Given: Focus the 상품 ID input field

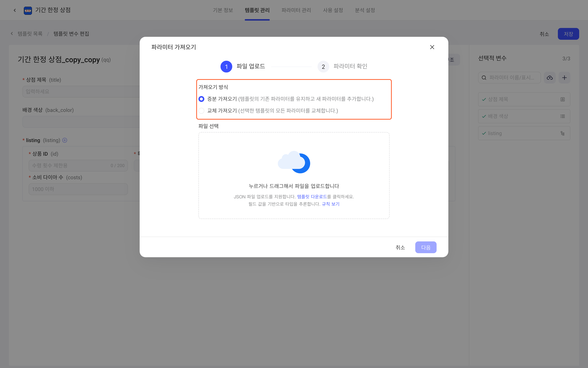Looking at the screenshot, I should click(78, 165).
